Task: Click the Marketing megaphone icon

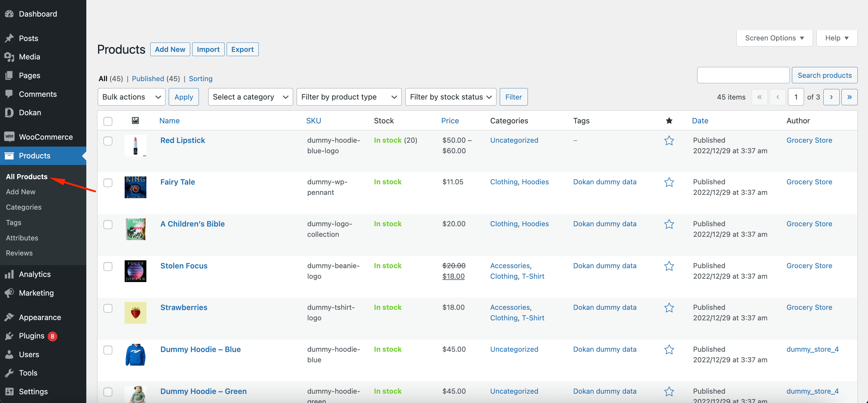Action: (x=9, y=293)
